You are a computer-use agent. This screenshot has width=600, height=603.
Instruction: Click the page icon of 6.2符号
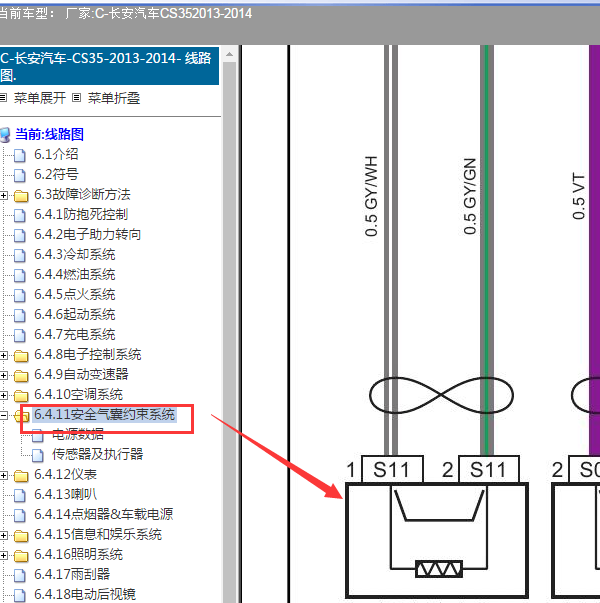coord(20,175)
